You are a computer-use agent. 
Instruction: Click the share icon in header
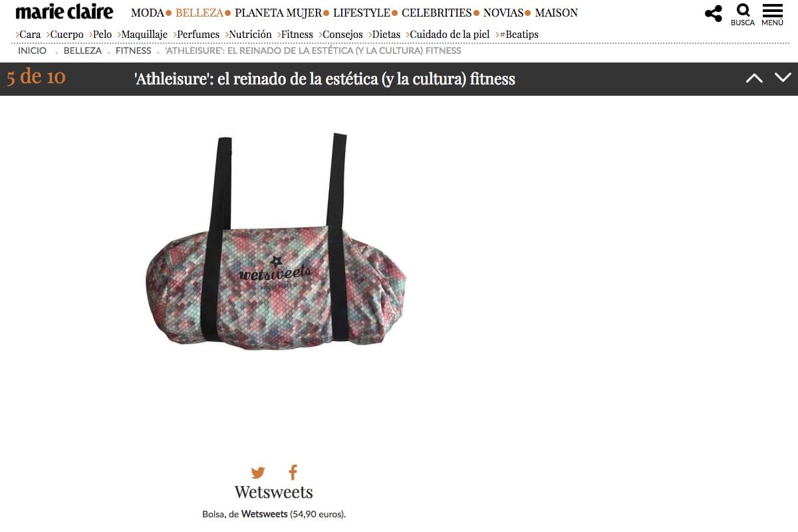click(714, 13)
